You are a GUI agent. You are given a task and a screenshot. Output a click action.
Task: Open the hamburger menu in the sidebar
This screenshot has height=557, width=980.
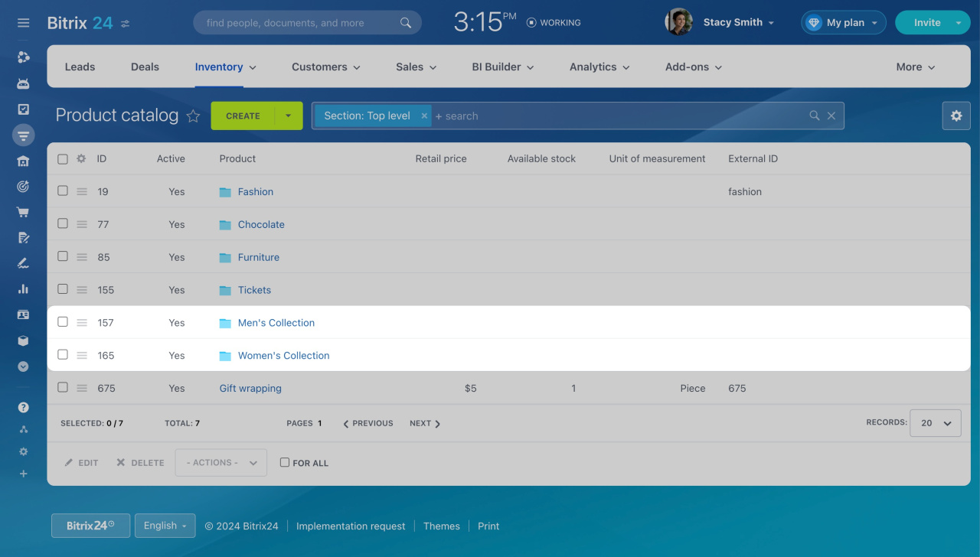point(24,23)
